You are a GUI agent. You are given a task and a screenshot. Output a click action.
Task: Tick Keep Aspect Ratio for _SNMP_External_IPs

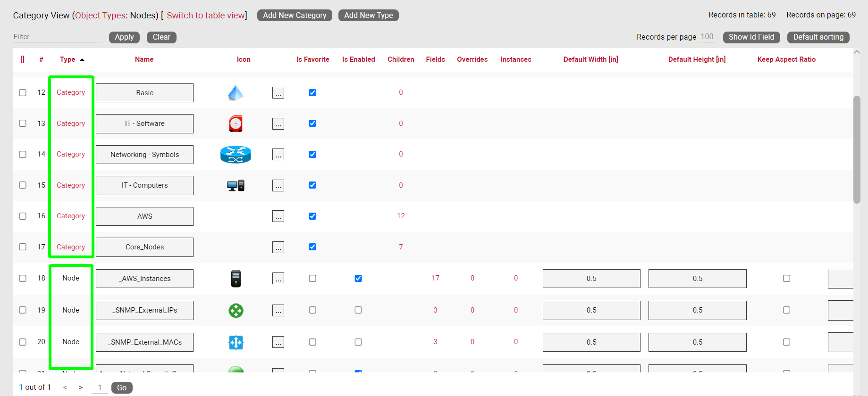point(786,310)
